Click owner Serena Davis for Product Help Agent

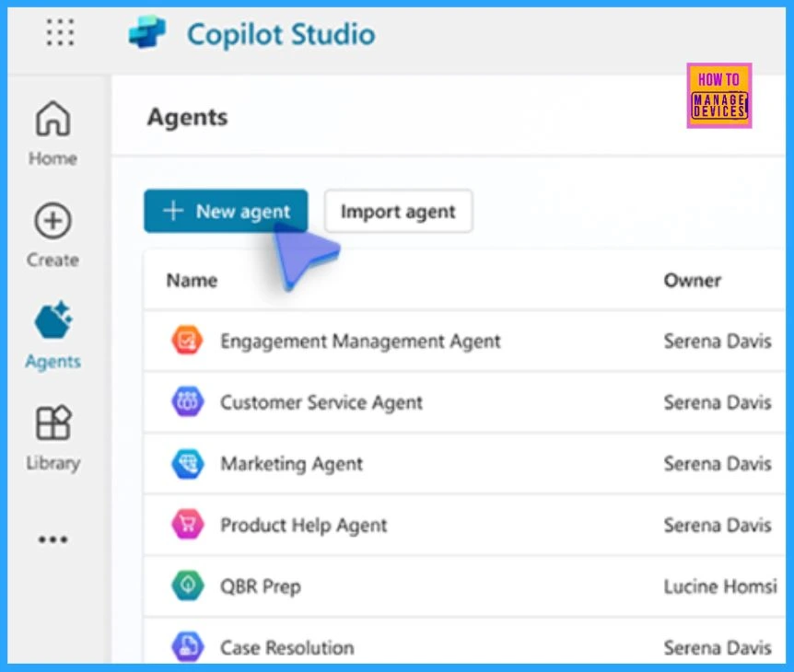click(x=718, y=525)
